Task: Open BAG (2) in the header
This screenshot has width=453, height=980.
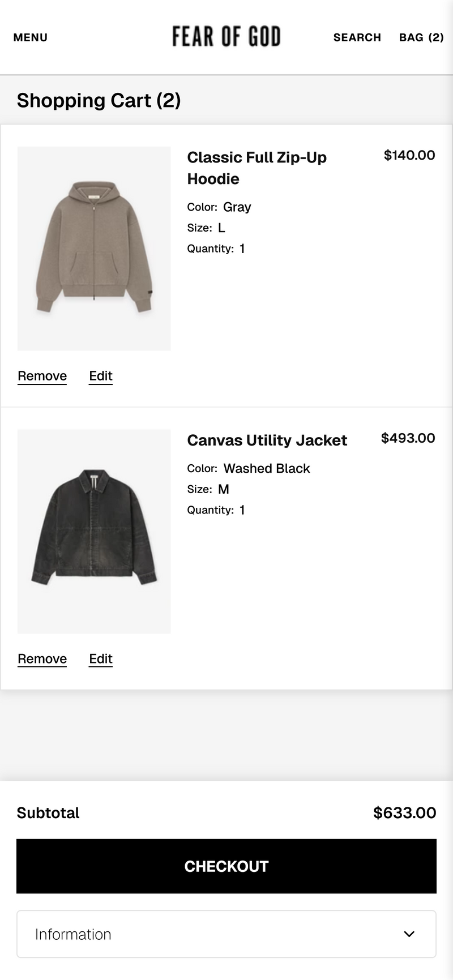Action: (421, 37)
